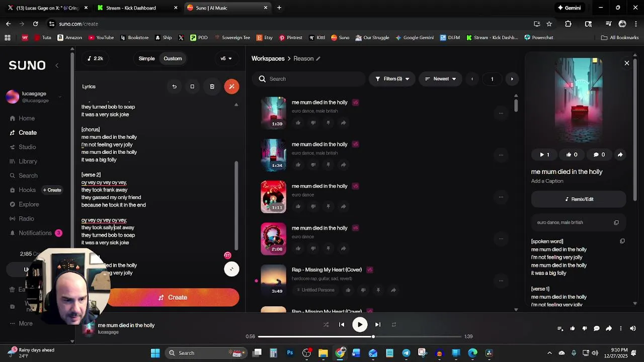
Task: Click the square icon beside lyrics undo
Action: click(192, 86)
